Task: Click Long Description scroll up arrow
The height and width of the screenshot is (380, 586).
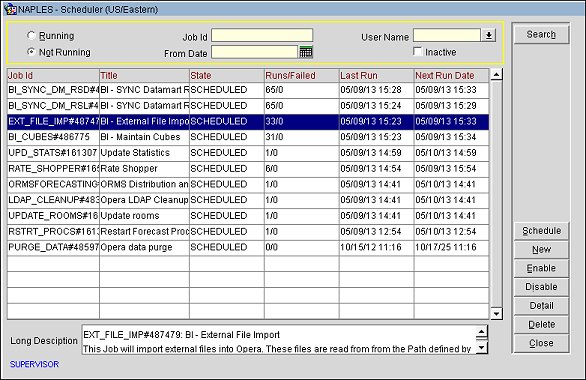Action: pyautogui.click(x=482, y=331)
